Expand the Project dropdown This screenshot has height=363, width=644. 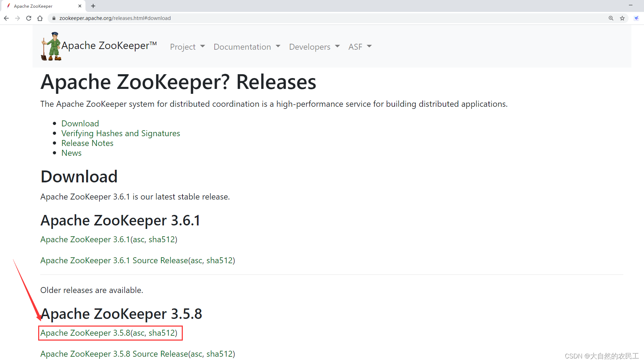(187, 47)
